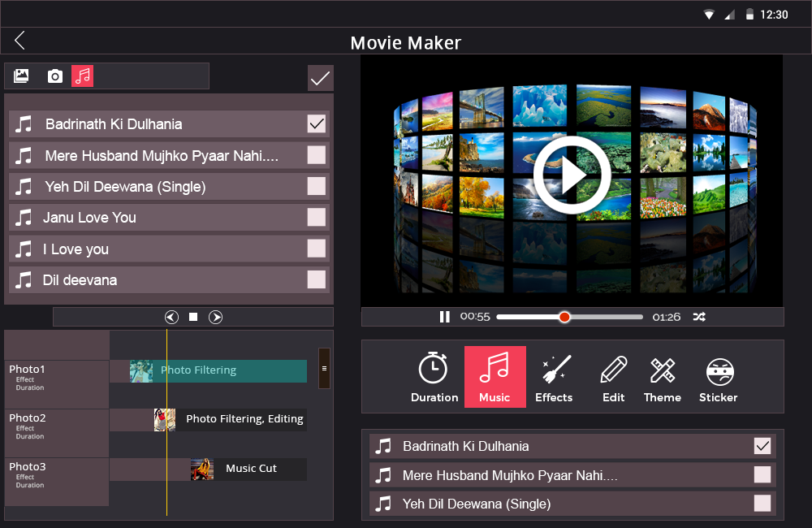Click the Photo1 clip thumbnail
Viewport: 812px width, 528px height.
140,371
